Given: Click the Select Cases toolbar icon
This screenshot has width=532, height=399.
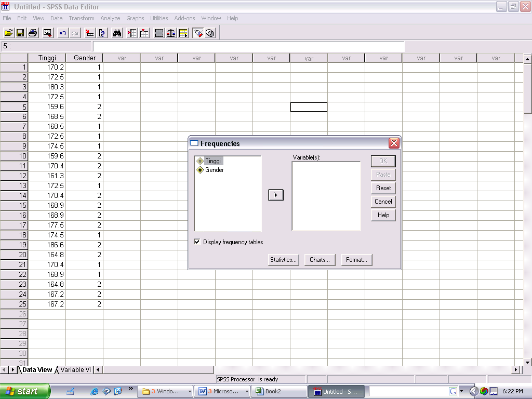Looking at the screenshot, I should (x=183, y=33).
